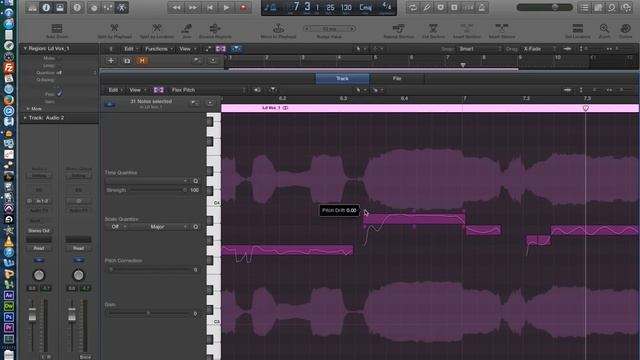The image size is (640, 360).
Task: Click the Join toolbar icon
Action: 187,28
